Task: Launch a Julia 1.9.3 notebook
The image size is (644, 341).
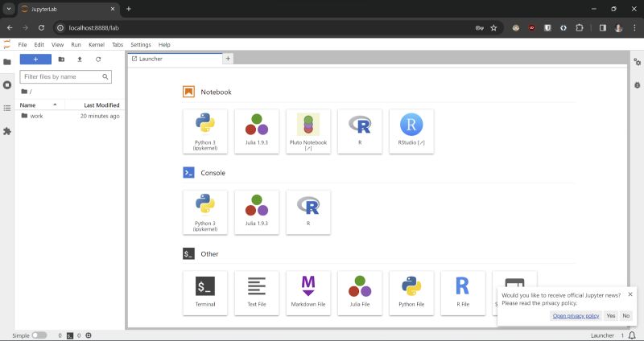Action: click(257, 131)
